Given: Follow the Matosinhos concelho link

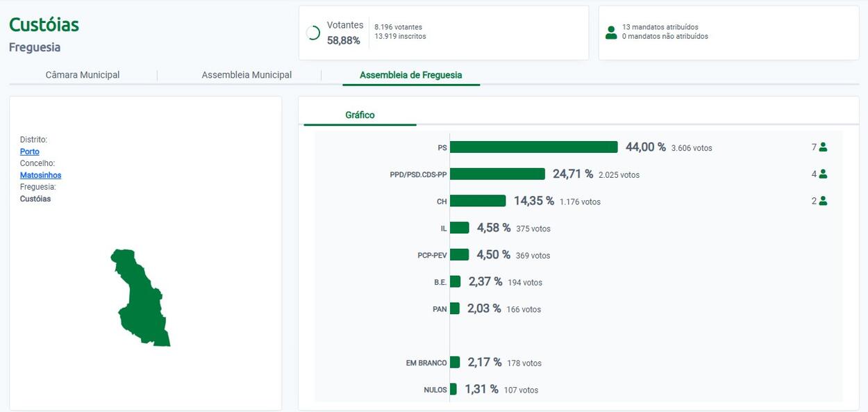Looking at the screenshot, I should pyautogui.click(x=40, y=175).
